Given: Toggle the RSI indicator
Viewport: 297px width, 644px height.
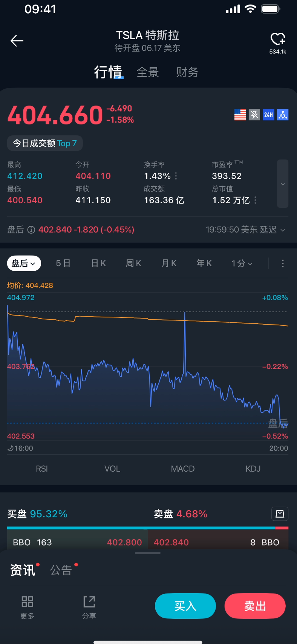Looking at the screenshot, I should click(42, 469).
